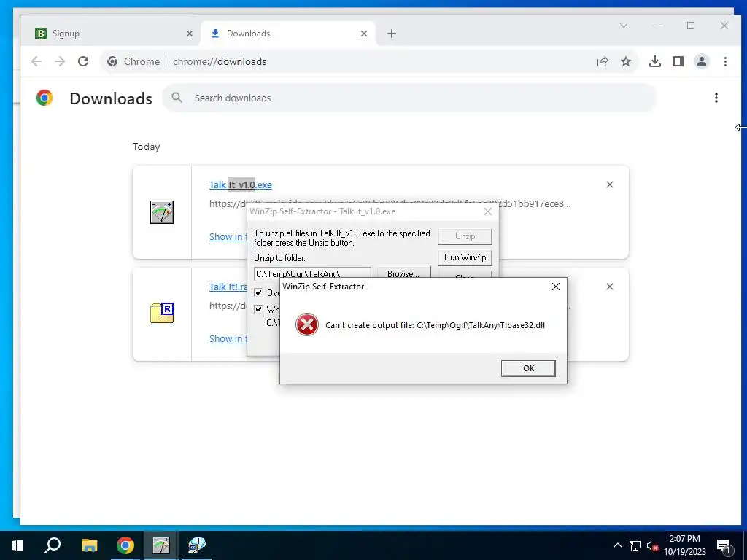The image size is (747, 560).
Task: Click Run WinZip button
Action: point(465,257)
